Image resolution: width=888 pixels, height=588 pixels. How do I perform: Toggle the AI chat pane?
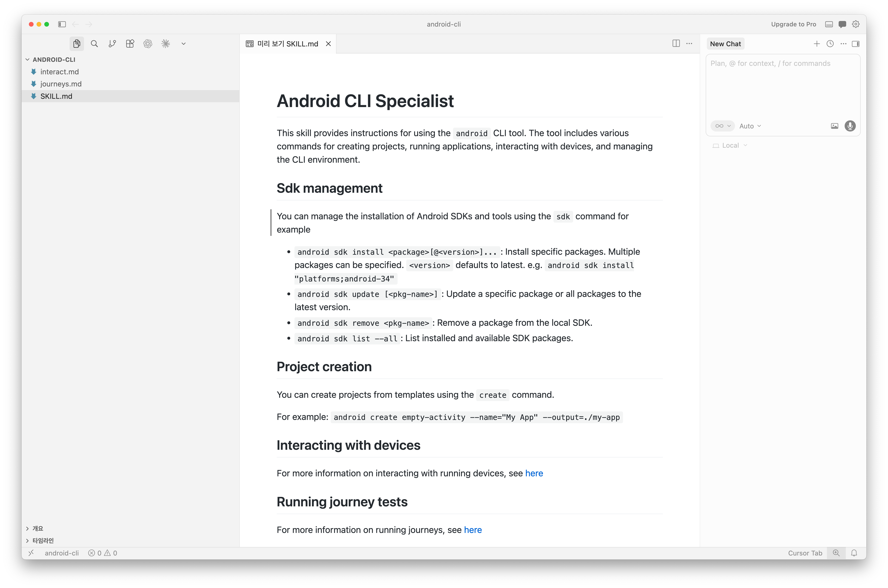(842, 24)
